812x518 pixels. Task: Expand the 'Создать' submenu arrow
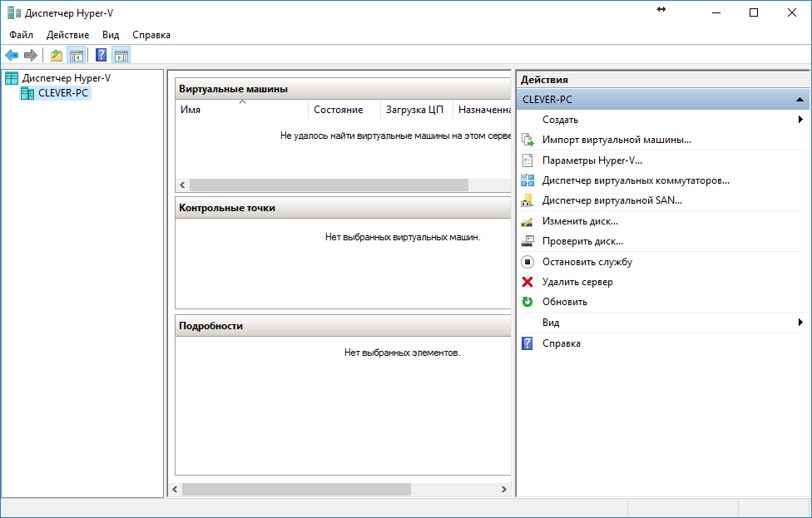[800, 120]
